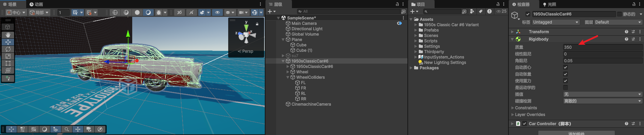Open Transform component preset settings icon
Screen dimensions: 644x135
(633, 32)
